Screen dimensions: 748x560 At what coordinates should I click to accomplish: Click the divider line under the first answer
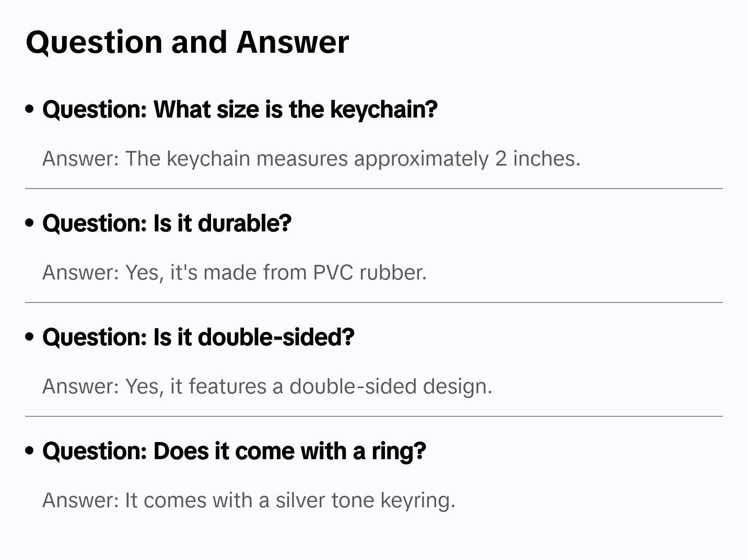click(374, 189)
